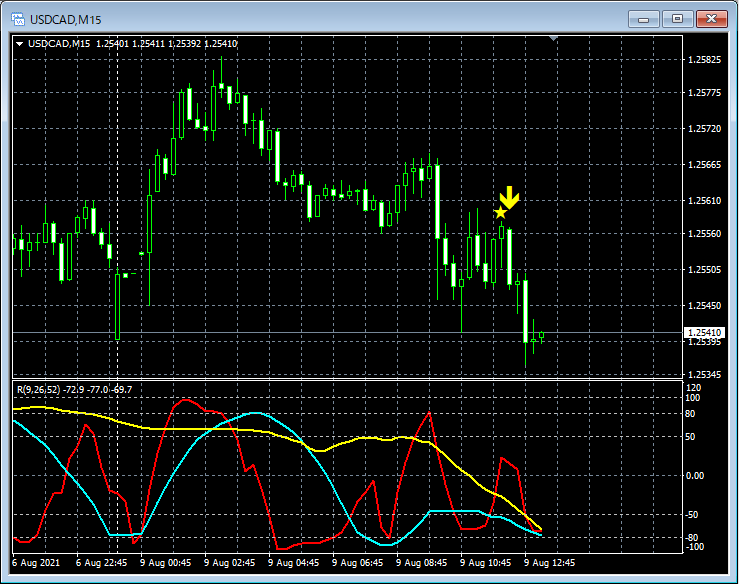Click the 1.25720 price scale label
Viewport: 740px width, 584px height.
[704, 128]
